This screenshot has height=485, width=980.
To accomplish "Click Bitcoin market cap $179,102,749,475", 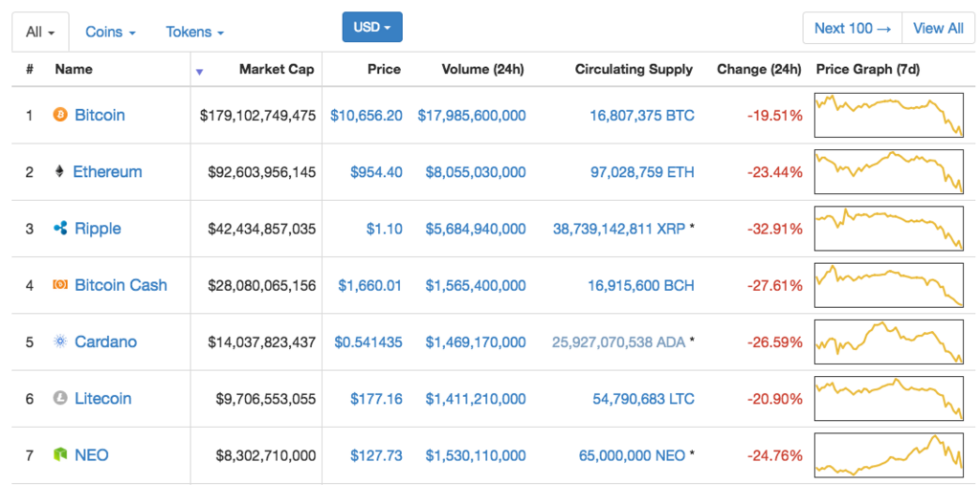I will tap(258, 116).
